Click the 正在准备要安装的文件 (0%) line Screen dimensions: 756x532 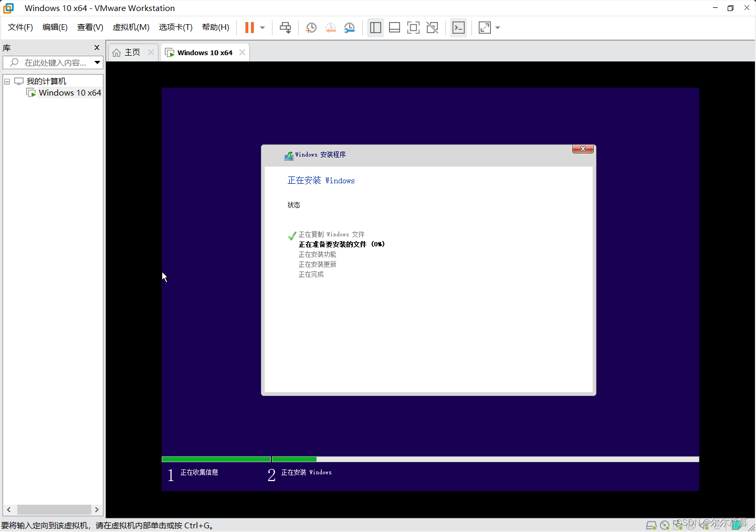click(x=341, y=244)
